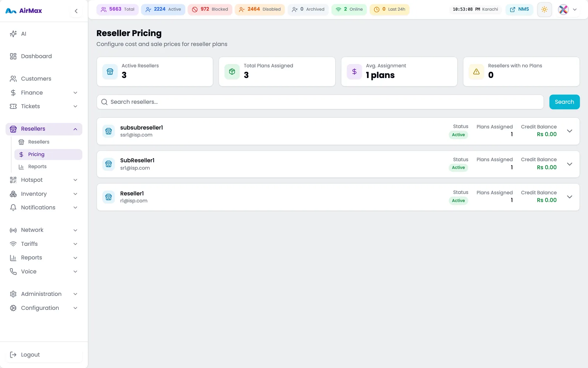Expand the Finance menu chevron

tap(75, 93)
